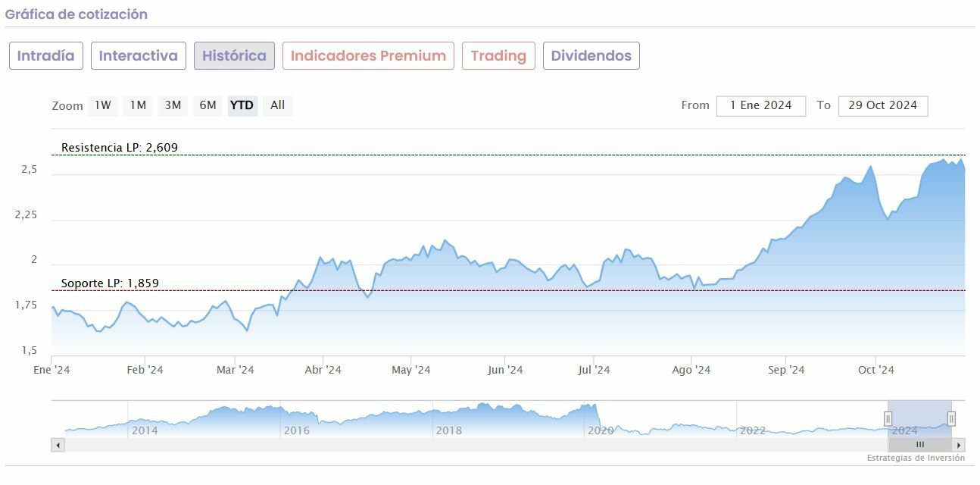Click the navigator scrollbar left arrow
This screenshot has width=980, height=485.
(x=58, y=445)
